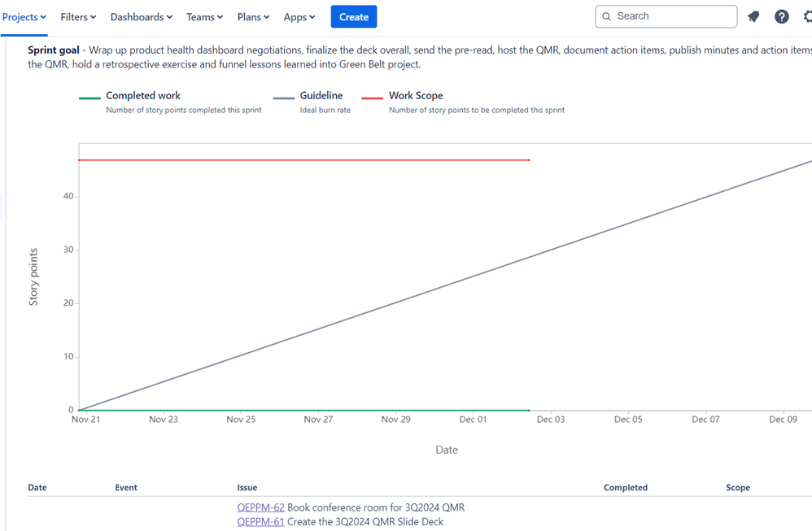Open issue link QEPPM-62
Image resolution: width=812 pixels, height=531 pixels.
click(x=260, y=507)
